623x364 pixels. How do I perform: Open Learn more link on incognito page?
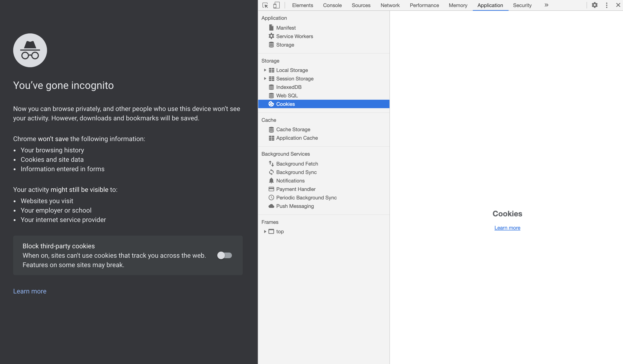[x=30, y=291]
